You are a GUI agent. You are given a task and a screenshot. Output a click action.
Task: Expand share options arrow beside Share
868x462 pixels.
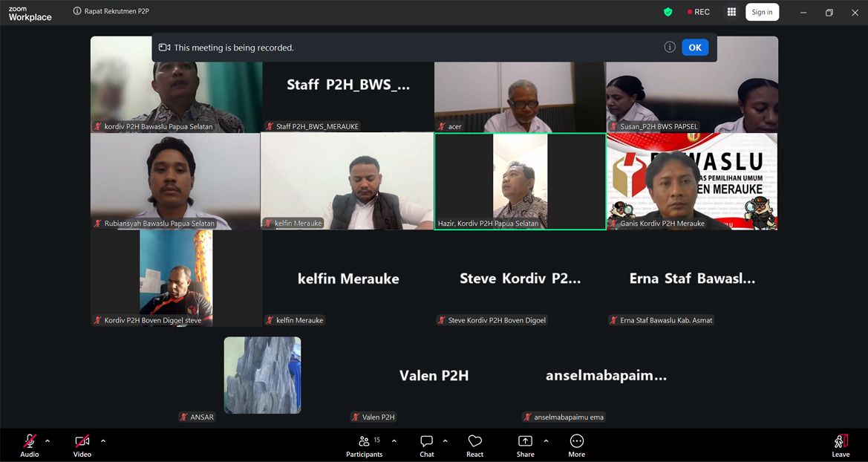pyautogui.click(x=546, y=441)
